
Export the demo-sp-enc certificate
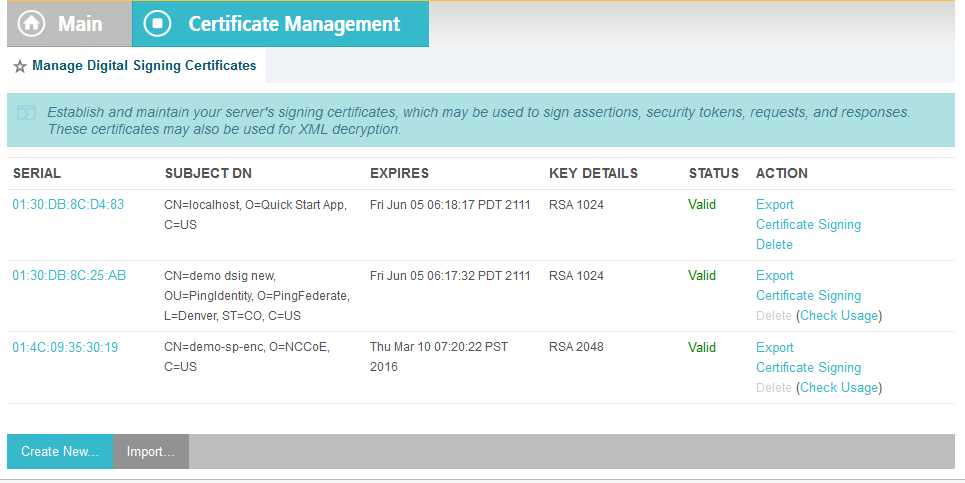[775, 348]
